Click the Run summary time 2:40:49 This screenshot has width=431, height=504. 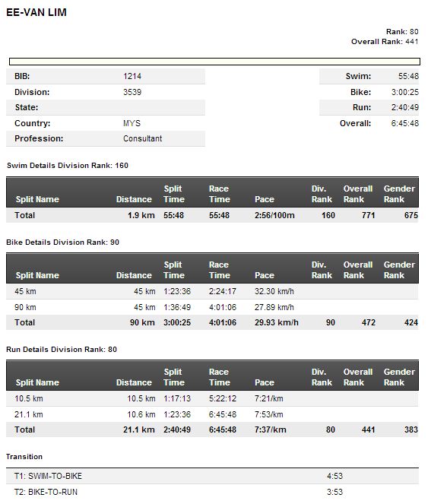point(405,107)
